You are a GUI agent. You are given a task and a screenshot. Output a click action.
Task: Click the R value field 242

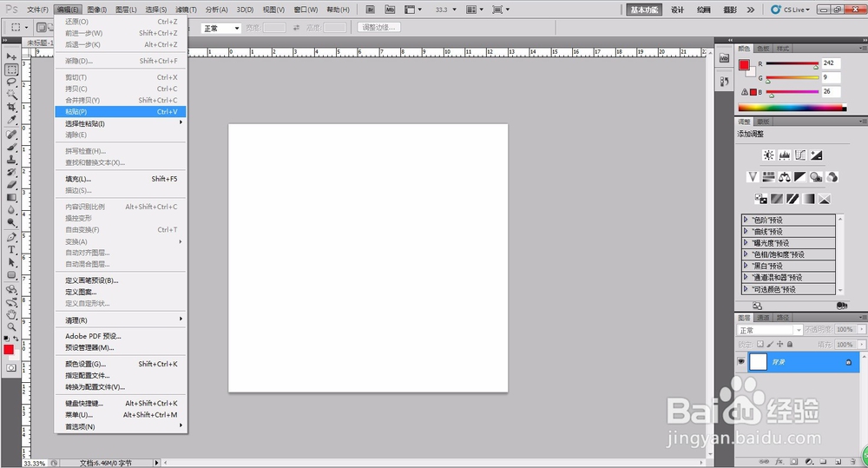(x=832, y=63)
